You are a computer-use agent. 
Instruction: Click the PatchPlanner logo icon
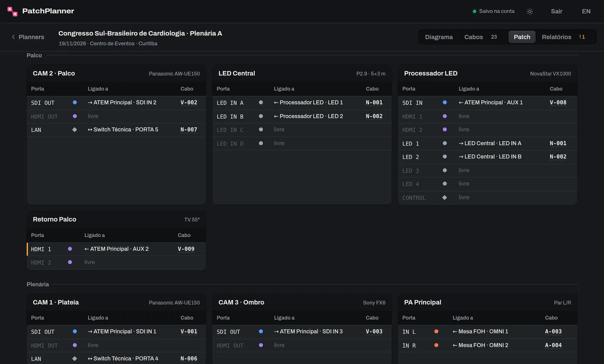(12, 11)
